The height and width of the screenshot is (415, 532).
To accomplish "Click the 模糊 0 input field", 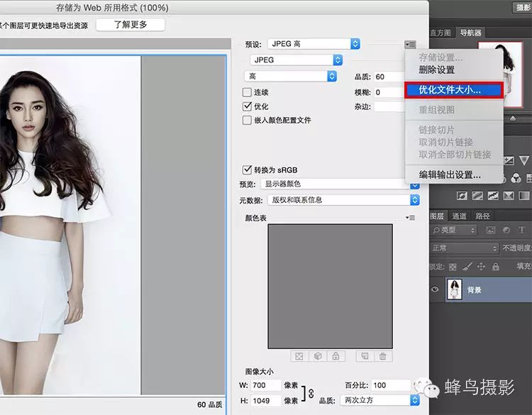I will (x=389, y=92).
